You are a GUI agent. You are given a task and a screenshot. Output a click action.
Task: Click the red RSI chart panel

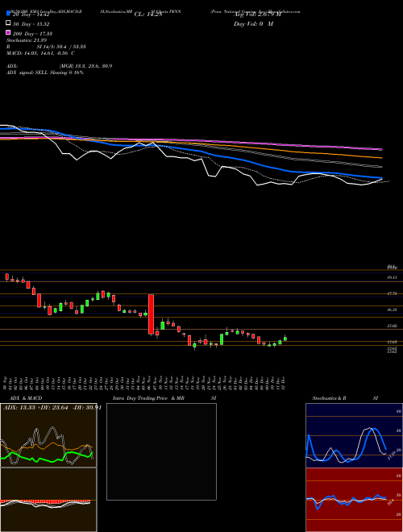pos(354,500)
